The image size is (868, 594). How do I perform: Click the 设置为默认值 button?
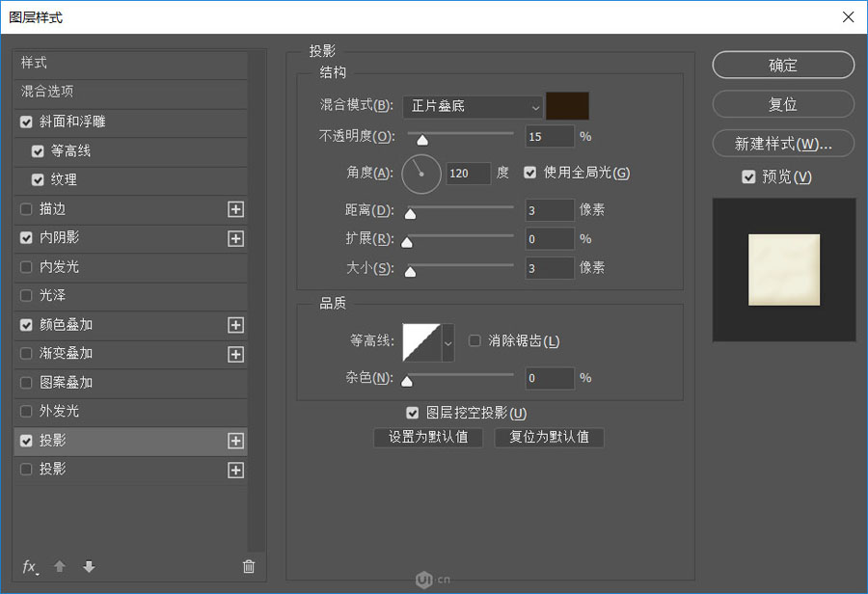tap(428, 437)
